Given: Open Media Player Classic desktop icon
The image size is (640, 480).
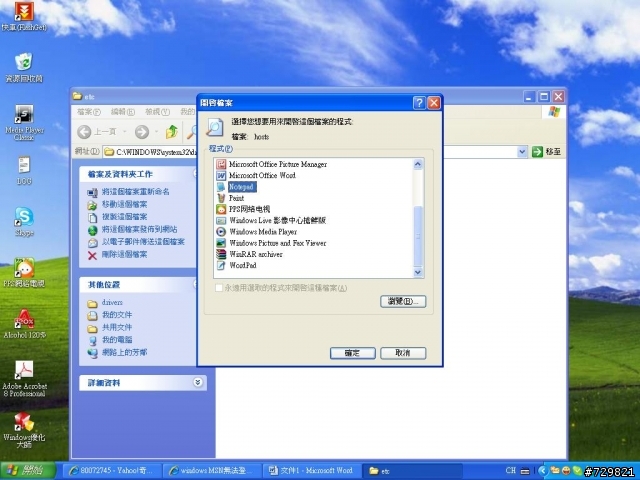Looking at the screenshot, I should [24, 122].
